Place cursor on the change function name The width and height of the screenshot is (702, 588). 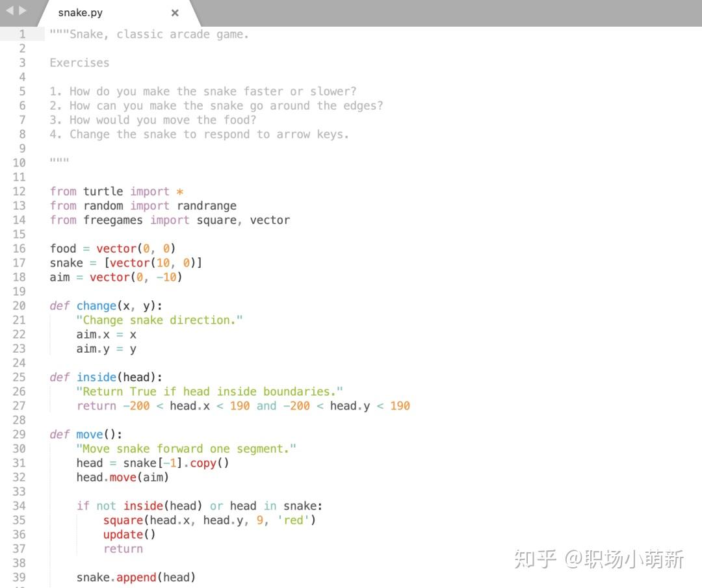pyautogui.click(x=96, y=305)
